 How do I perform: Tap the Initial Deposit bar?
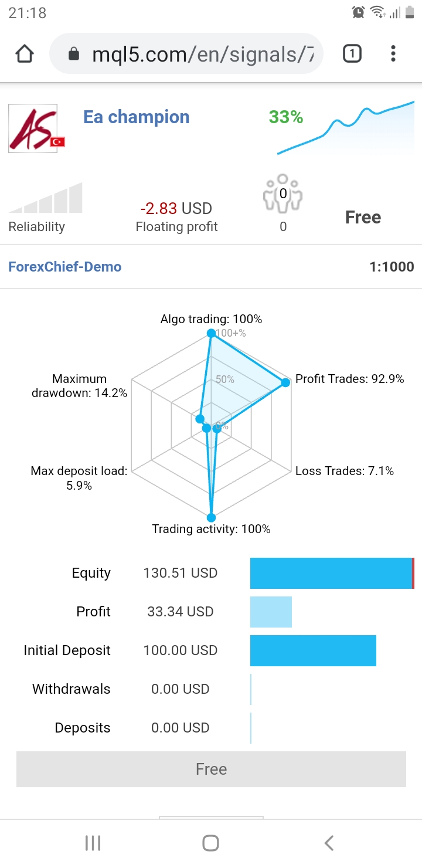coord(313,650)
